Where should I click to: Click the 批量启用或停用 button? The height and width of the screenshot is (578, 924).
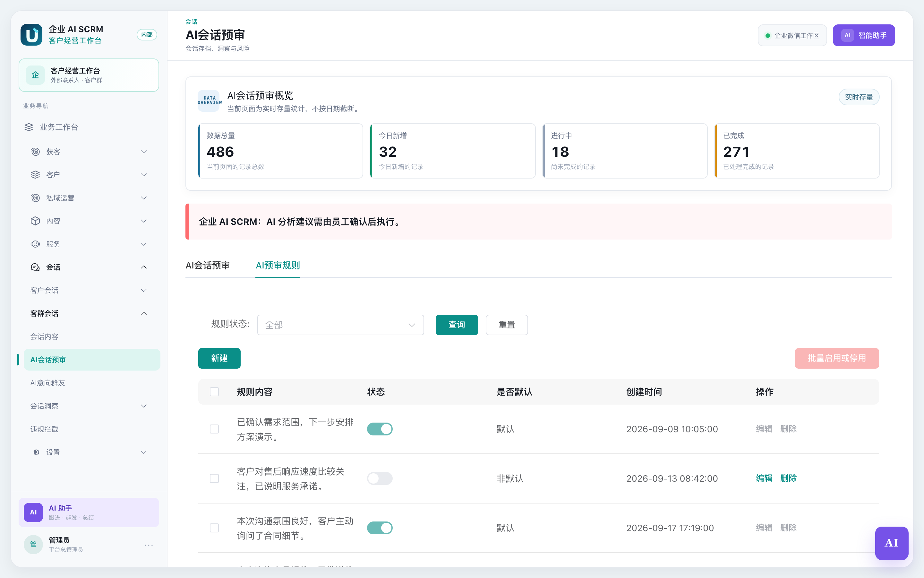pos(836,358)
